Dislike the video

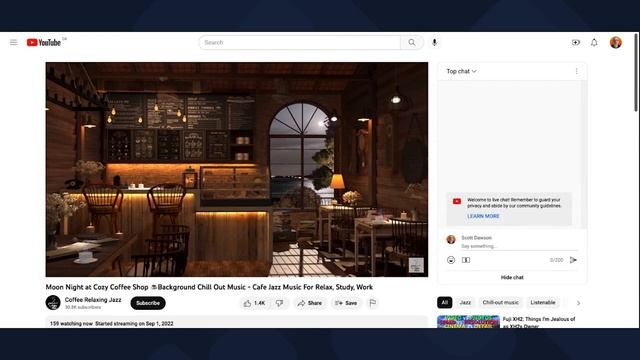tap(280, 303)
